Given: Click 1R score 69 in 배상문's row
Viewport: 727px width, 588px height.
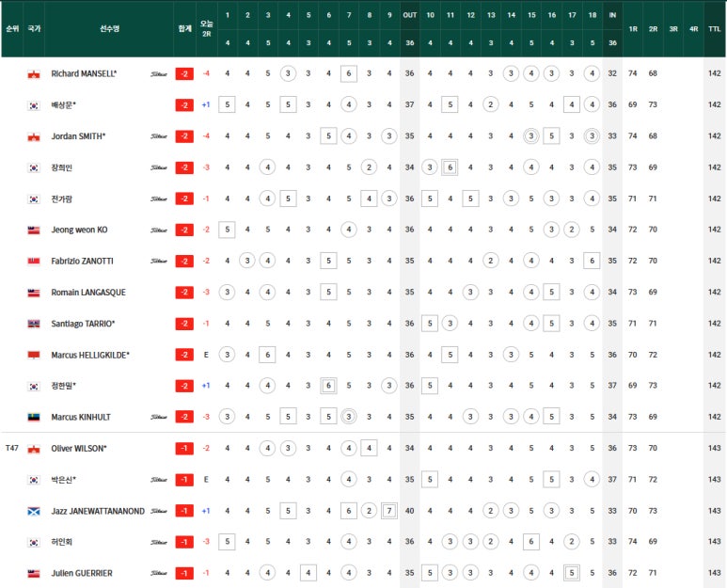Looking at the screenshot, I should click(632, 104).
